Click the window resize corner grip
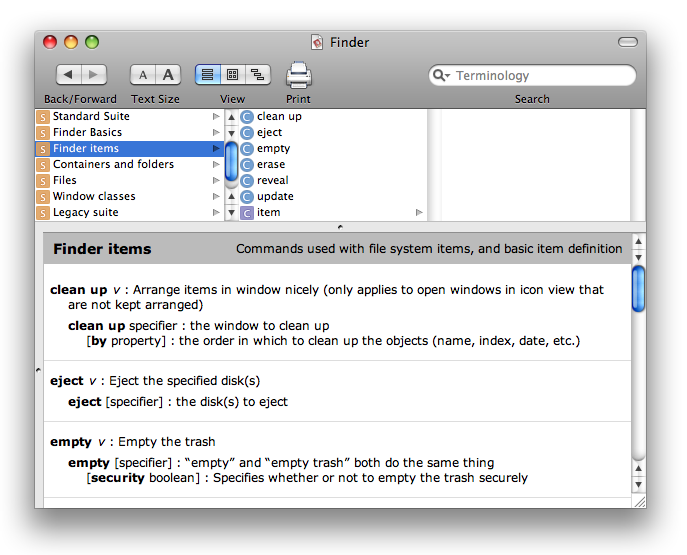 (640, 502)
